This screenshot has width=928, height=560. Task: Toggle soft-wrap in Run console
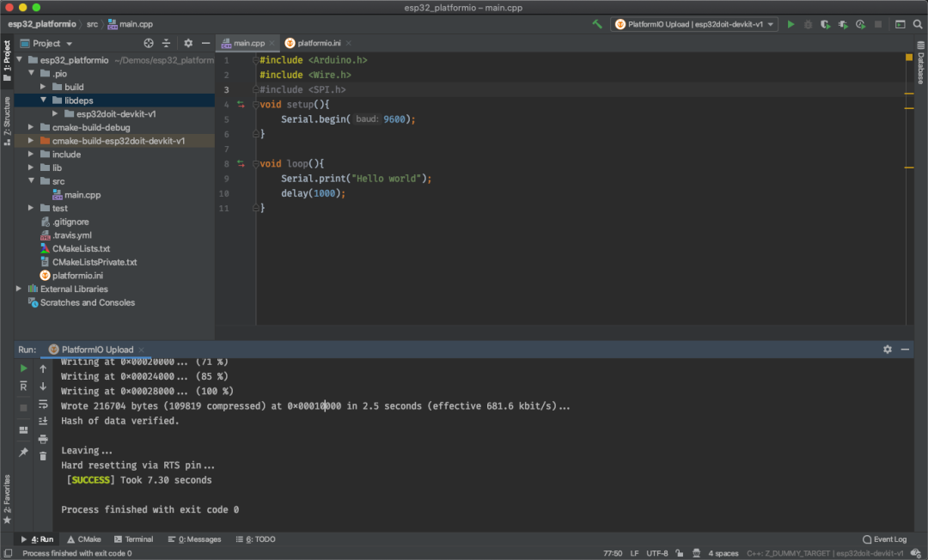(43, 404)
